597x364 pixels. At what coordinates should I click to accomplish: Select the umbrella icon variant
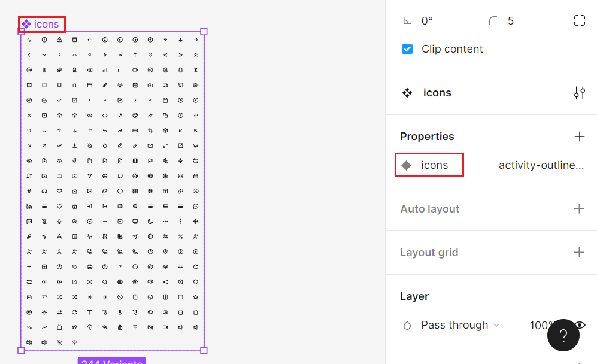click(90, 327)
